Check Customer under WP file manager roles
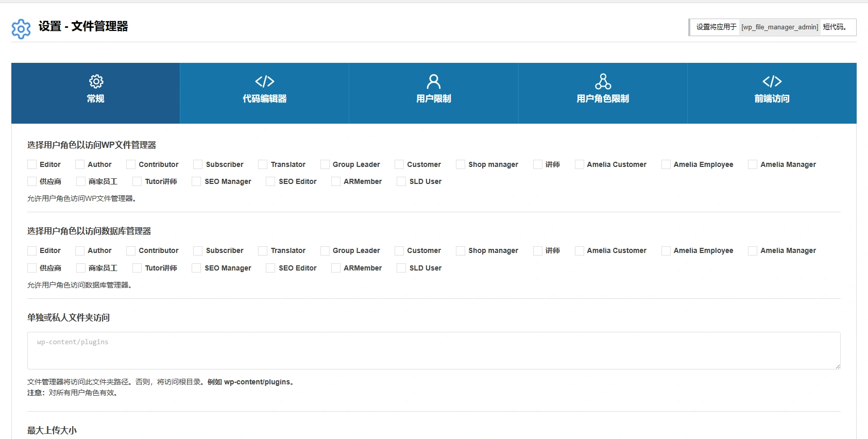 [399, 164]
